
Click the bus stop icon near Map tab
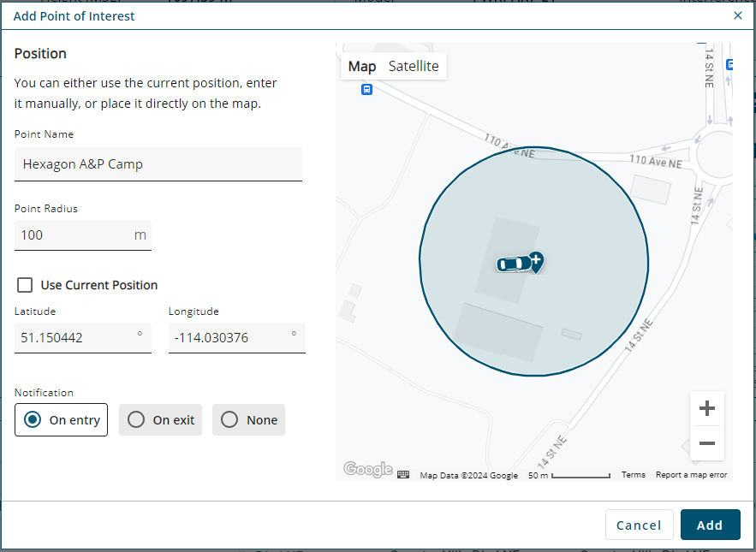point(367,89)
